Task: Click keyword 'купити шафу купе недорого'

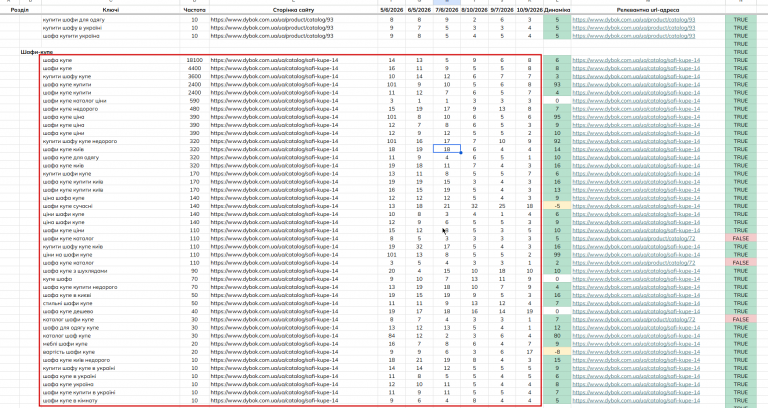Action: click(x=80, y=141)
